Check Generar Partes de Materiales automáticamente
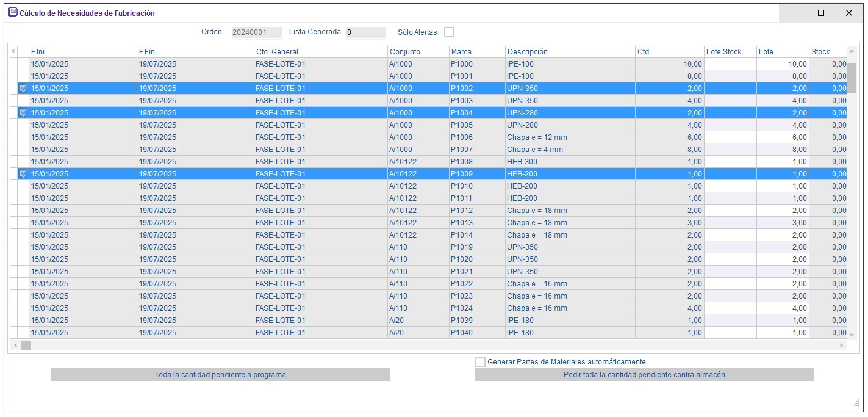The image size is (868, 417). [x=481, y=362]
